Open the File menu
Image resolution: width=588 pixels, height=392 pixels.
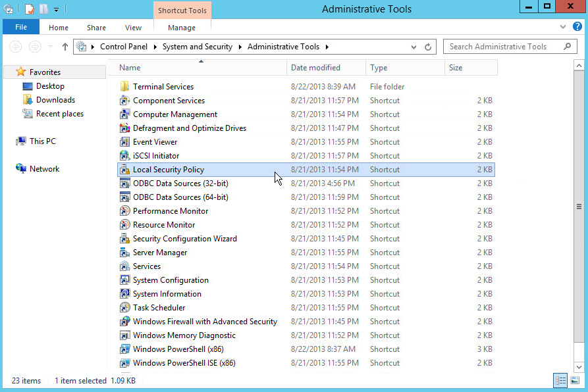pyautogui.click(x=21, y=28)
